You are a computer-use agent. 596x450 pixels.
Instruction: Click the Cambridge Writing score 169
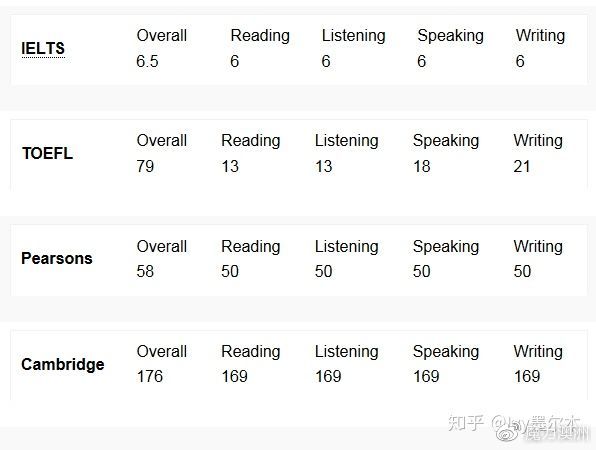pyautogui.click(x=527, y=376)
